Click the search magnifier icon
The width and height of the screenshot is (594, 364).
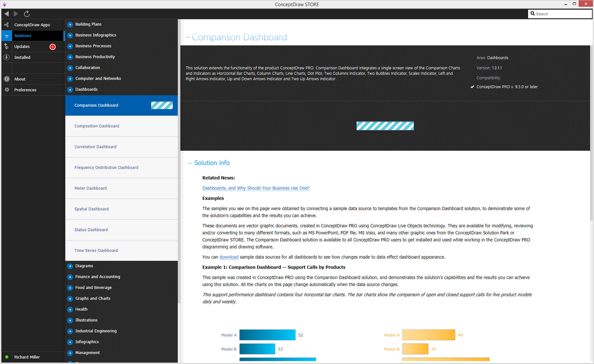(x=533, y=14)
